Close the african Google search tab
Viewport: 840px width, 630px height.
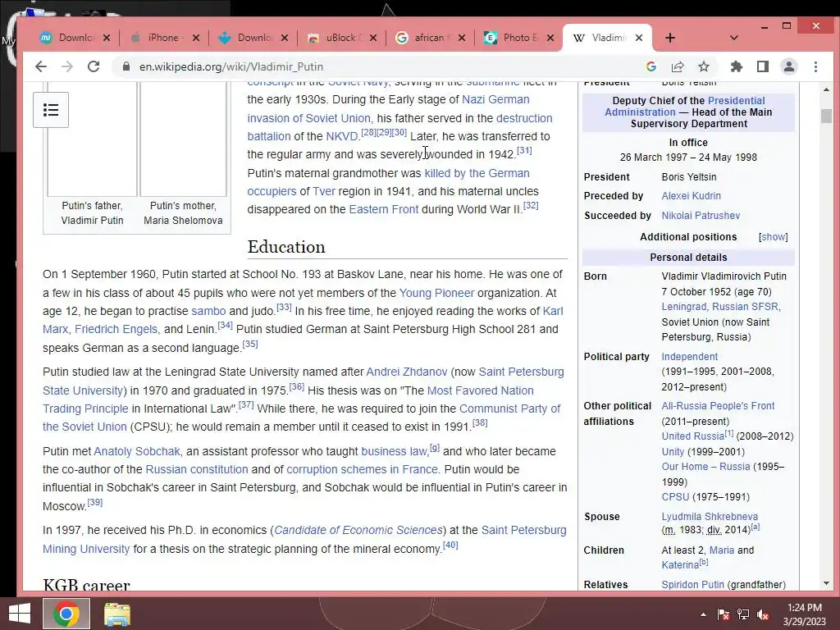pyautogui.click(x=462, y=38)
